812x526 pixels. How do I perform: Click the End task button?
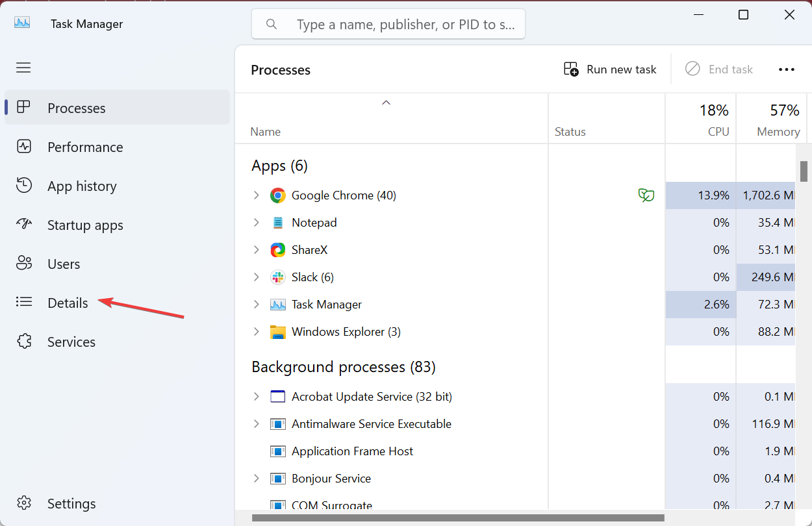tap(720, 69)
